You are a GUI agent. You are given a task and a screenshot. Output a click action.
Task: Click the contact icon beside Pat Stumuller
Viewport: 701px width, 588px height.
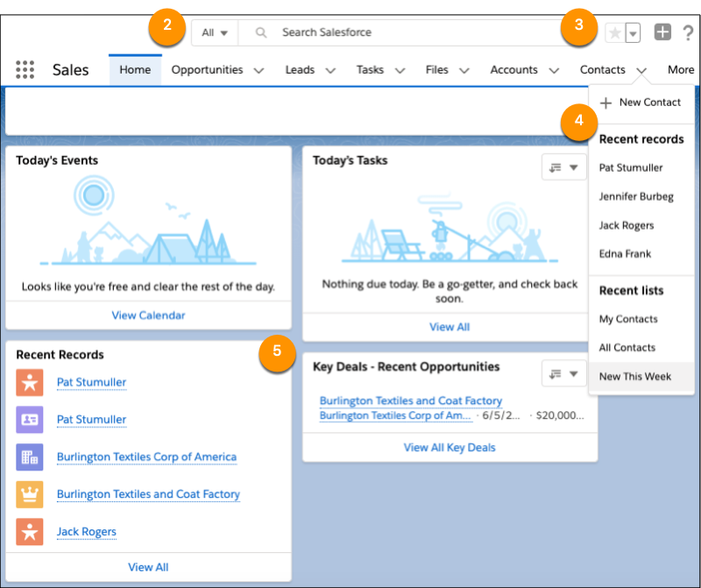29,420
